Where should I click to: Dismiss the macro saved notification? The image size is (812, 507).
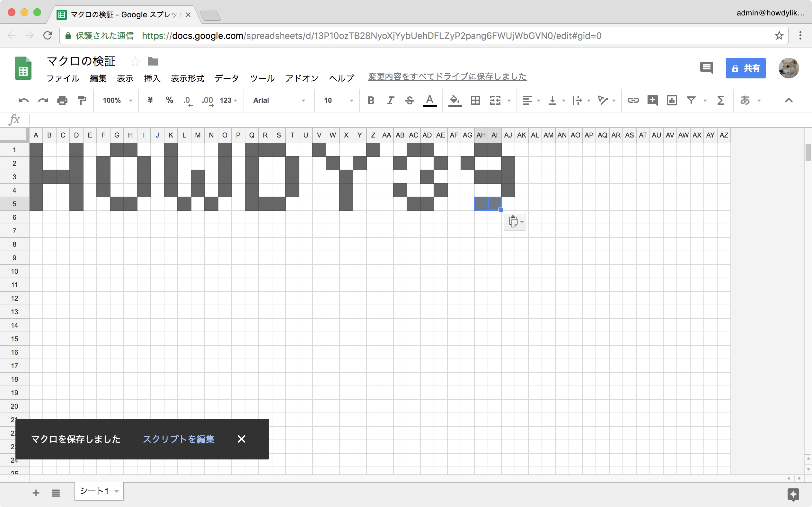click(241, 439)
